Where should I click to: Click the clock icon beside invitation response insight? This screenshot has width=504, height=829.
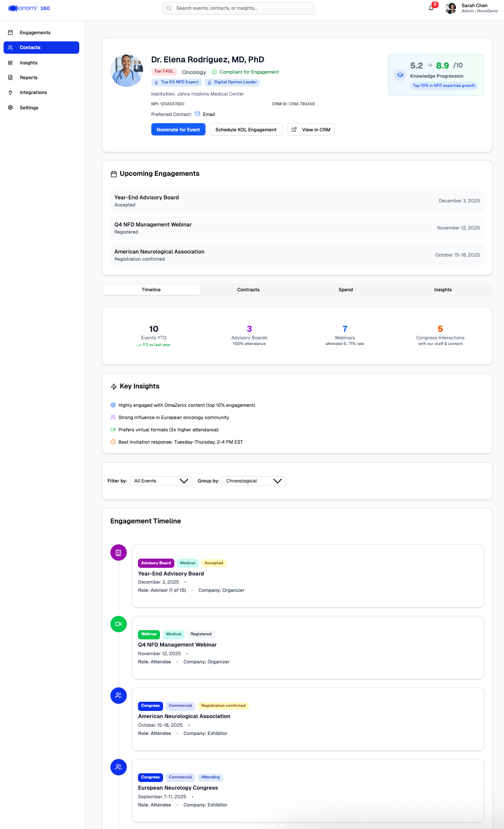click(x=113, y=442)
